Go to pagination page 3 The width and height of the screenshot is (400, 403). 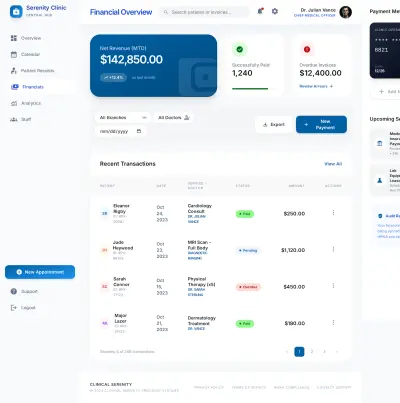click(x=324, y=352)
